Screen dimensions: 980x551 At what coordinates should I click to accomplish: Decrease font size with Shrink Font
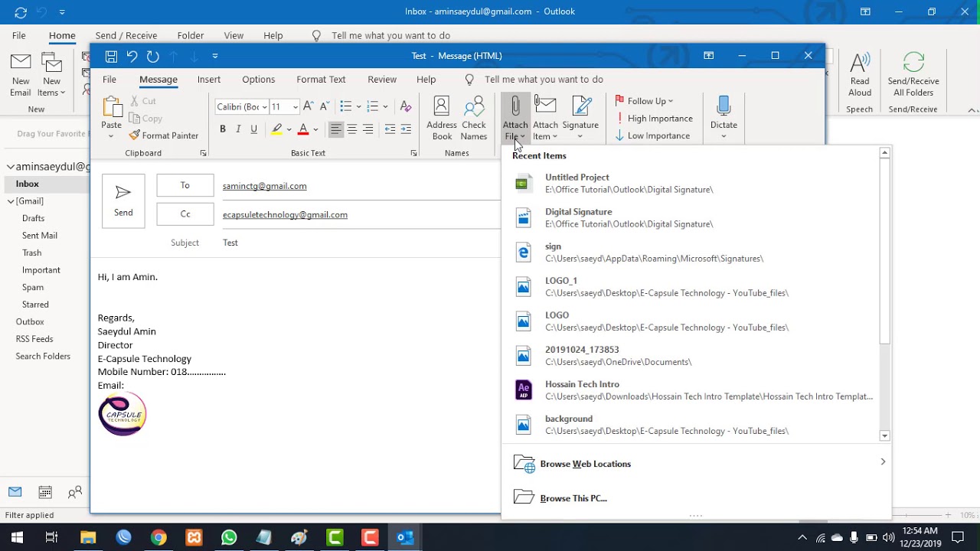point(324,106)
